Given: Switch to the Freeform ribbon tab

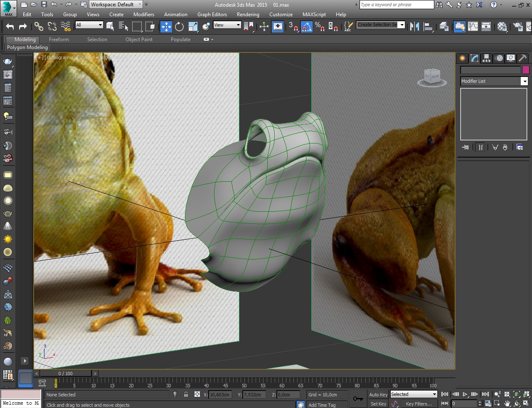Looking at the screenshot, I should pos(59,40).
